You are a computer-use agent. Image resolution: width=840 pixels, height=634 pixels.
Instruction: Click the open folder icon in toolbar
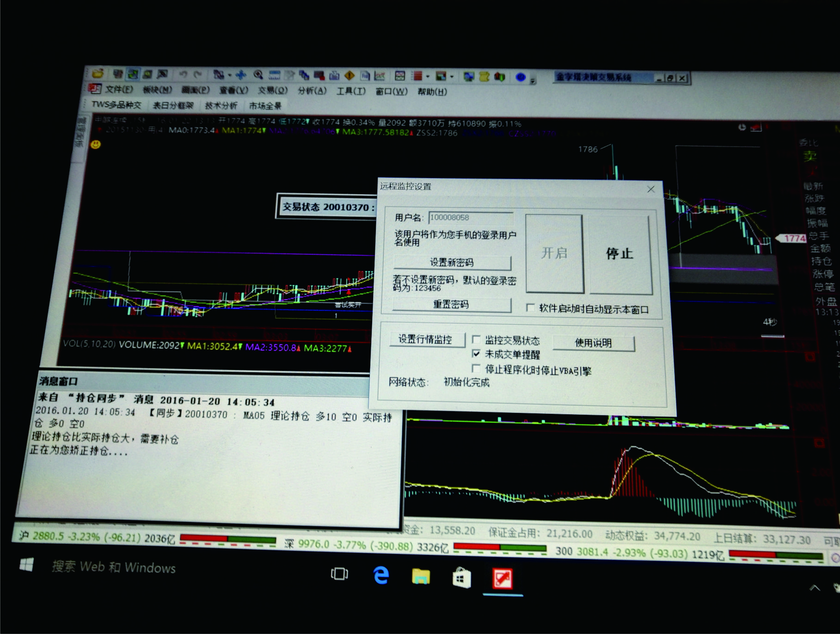pyautogui.click(x=98, y=74)
